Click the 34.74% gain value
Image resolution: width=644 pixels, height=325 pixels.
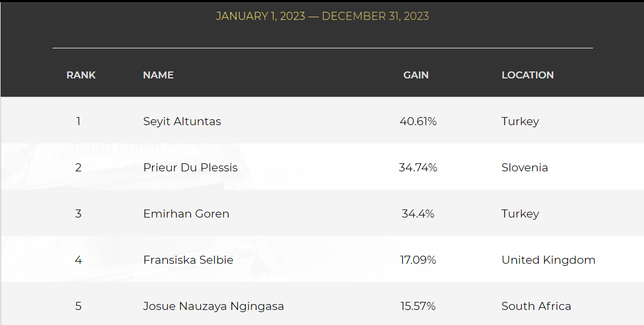tap(418, 168)
